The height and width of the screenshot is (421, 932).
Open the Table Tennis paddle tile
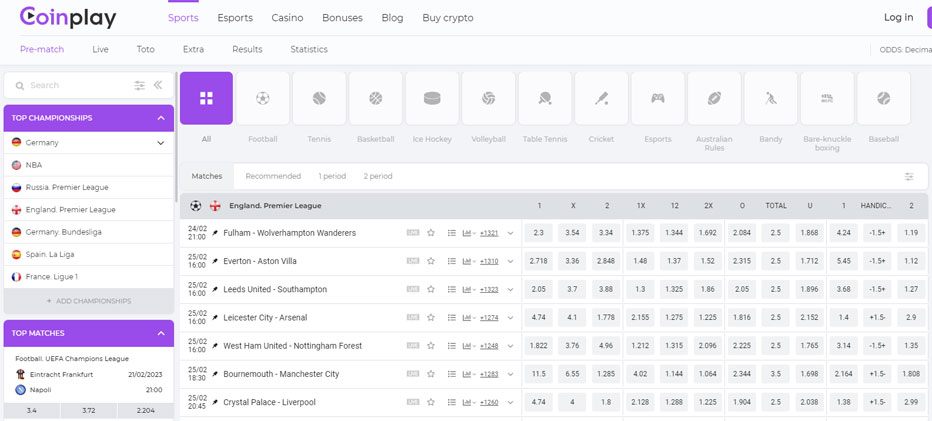[x=545, y=98]
